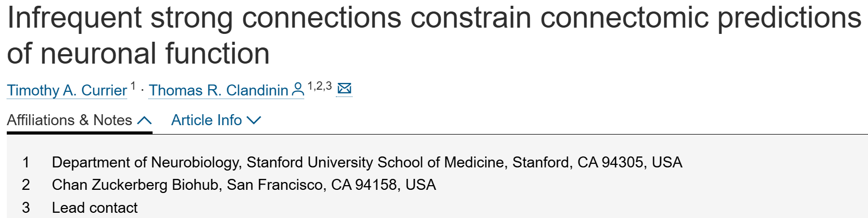Viewport: 868px width, 218px height.
Task: Click the person icon after Thomas R. Clandinin
Action: click(x=298, y=90)
